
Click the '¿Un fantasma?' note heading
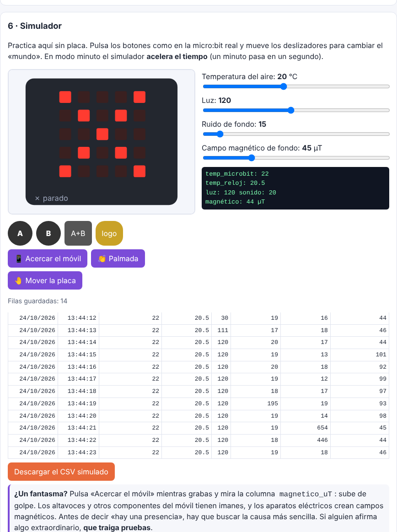tap(41, 494)
